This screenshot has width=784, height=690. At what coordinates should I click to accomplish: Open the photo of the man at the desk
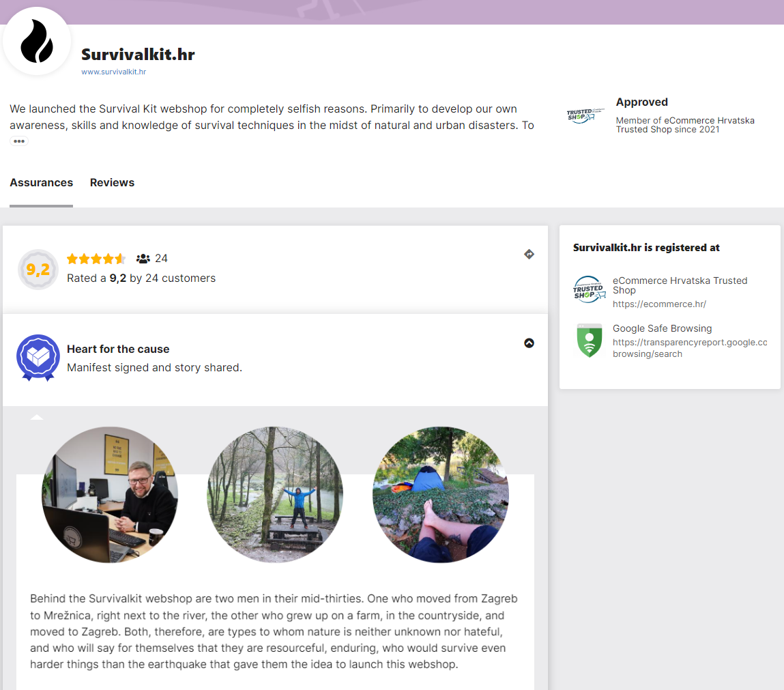pyautogui.click(x=109, y=495)
